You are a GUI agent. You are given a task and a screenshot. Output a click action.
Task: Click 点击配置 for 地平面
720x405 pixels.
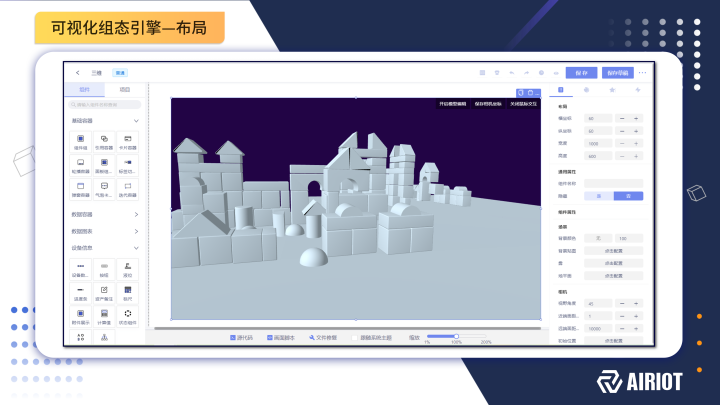[613, 276]
